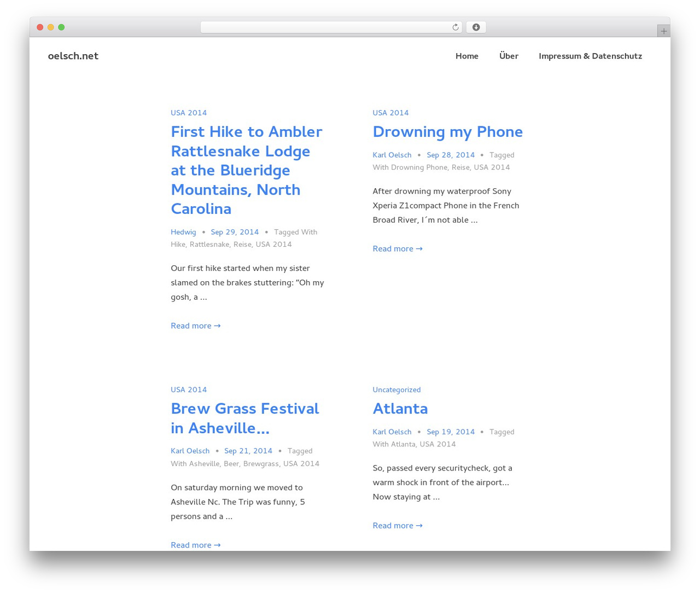The image size is (700, 593).
Task: Open the Uncategorized category link
Action: (x=396, y=389)
